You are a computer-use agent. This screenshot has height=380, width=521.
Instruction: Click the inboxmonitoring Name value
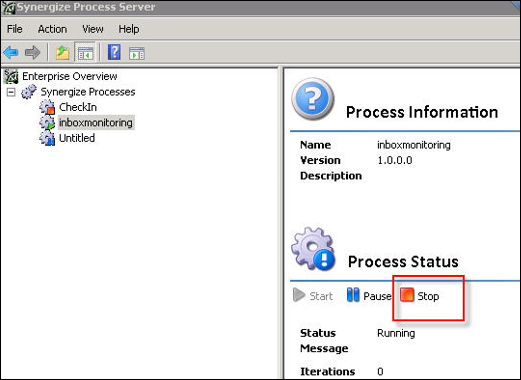(414, 145)
